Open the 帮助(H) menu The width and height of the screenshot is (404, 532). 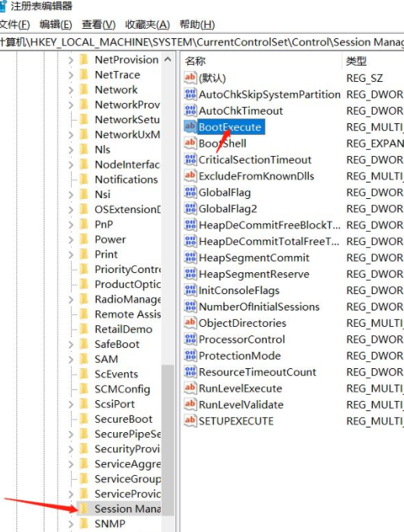(x=197, y=24)
